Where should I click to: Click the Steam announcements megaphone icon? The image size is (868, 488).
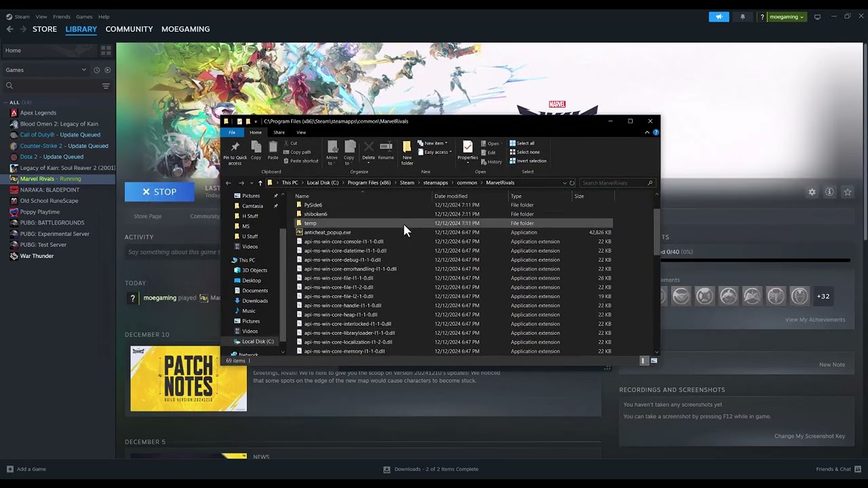point(719,17)
